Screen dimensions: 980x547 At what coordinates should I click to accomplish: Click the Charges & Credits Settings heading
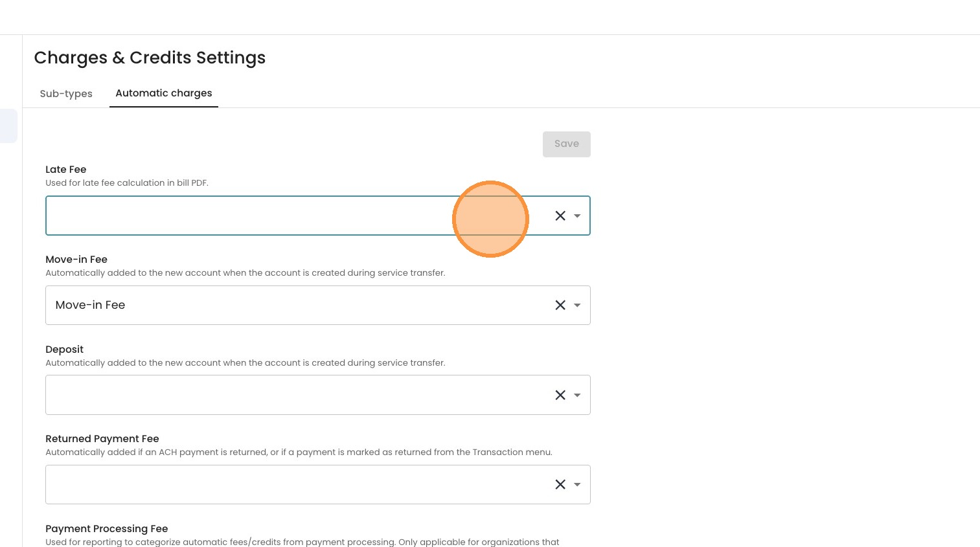150,58
